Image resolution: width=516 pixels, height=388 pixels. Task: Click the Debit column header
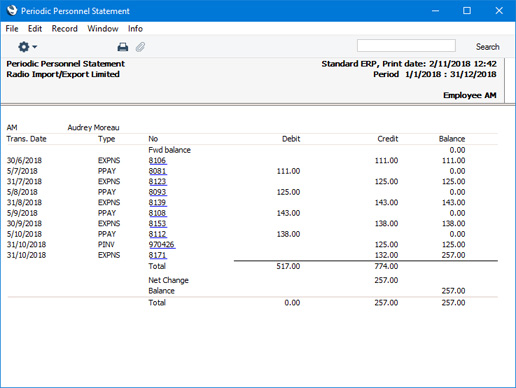(291, 139)
